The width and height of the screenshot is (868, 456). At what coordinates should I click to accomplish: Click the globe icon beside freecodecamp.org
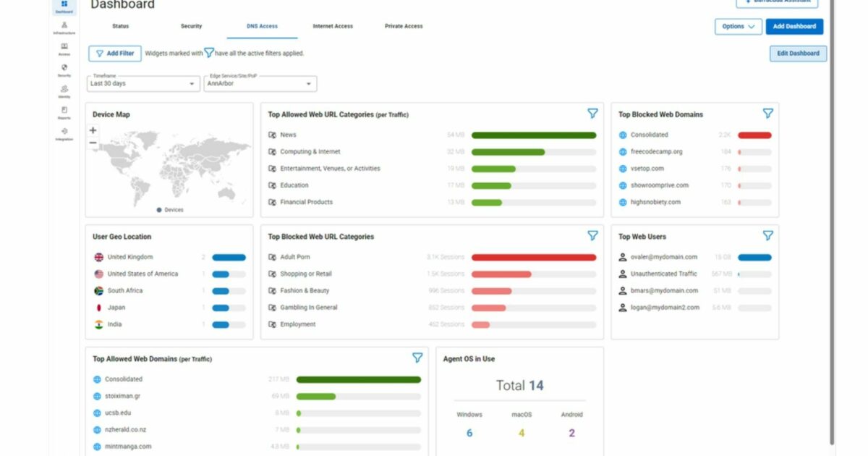point(623,152)
